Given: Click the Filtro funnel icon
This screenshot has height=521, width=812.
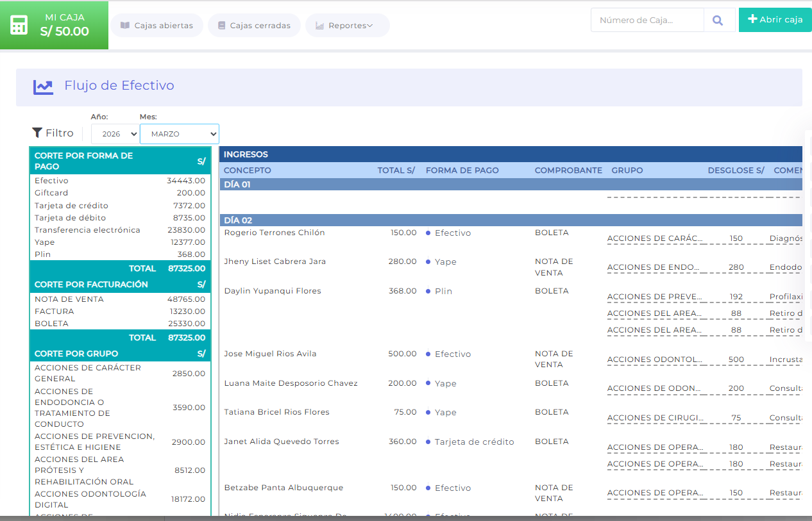Looking at the screenshot, I should pyautogui.click(x=37, y=133).
